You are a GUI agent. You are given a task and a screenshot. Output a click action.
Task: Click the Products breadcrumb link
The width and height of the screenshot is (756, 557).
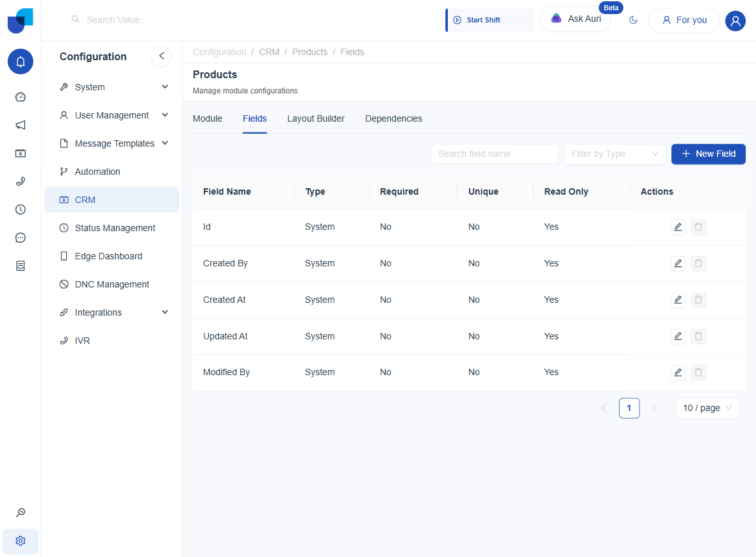(309, 52)
